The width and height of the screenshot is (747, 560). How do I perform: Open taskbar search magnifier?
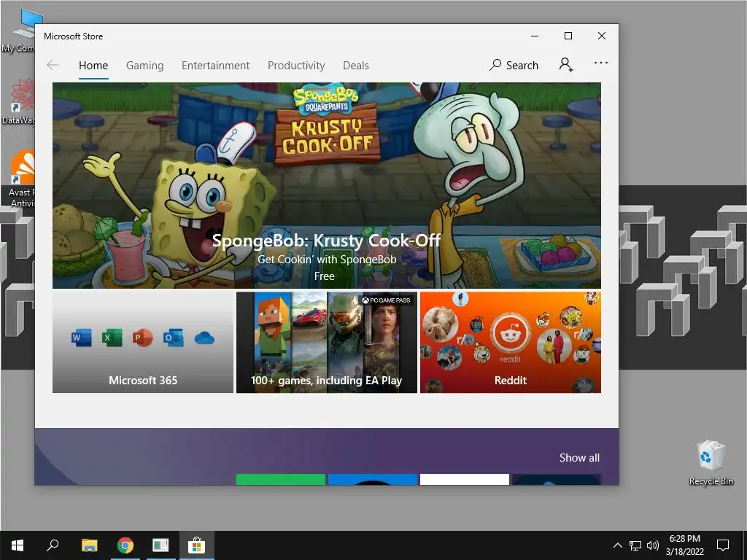tap(53, 545)
